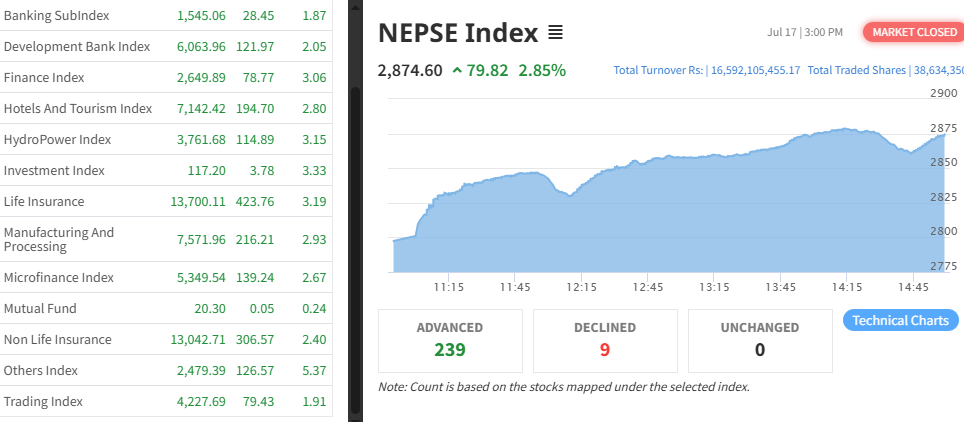Open Microfinance Index
This screenshot has height=422, width=964.
(59, 277)
